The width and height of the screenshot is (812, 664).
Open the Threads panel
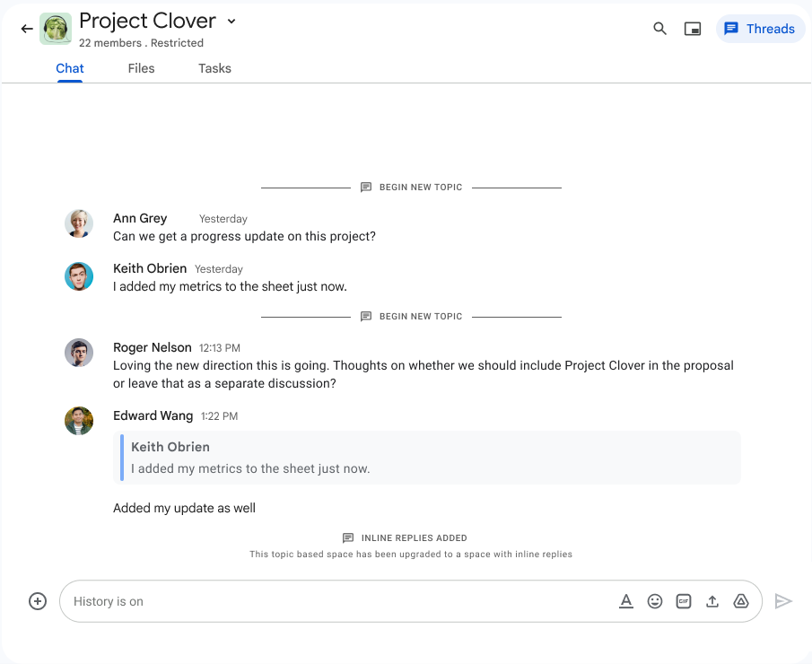pos(760,28)
